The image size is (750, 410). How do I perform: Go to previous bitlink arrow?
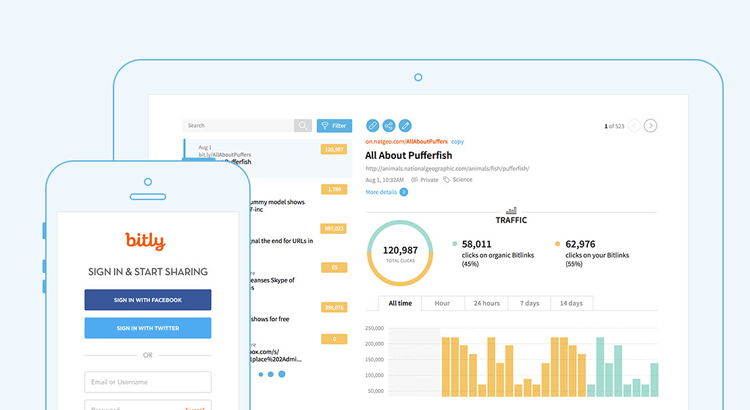tap(634, 125)
